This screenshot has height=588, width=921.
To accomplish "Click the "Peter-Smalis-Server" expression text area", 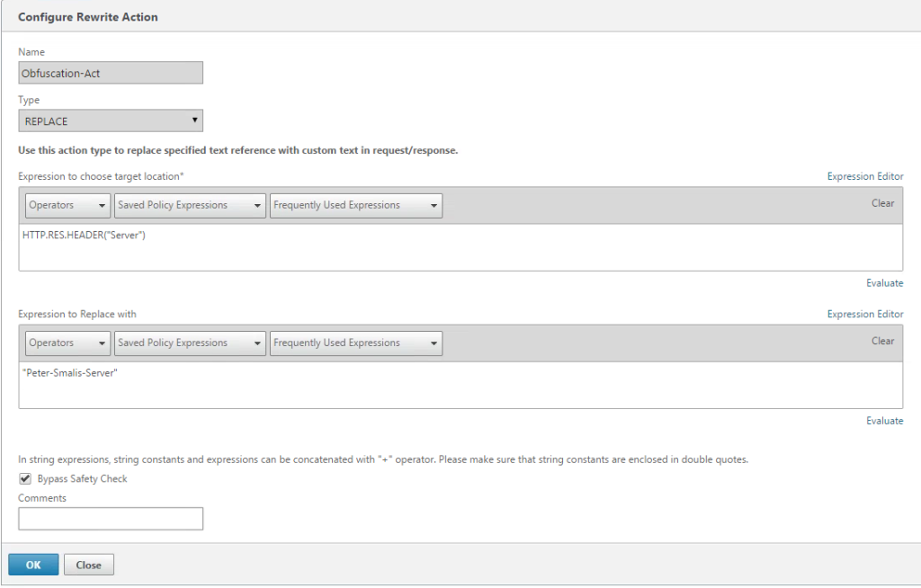I will [460, 386].
